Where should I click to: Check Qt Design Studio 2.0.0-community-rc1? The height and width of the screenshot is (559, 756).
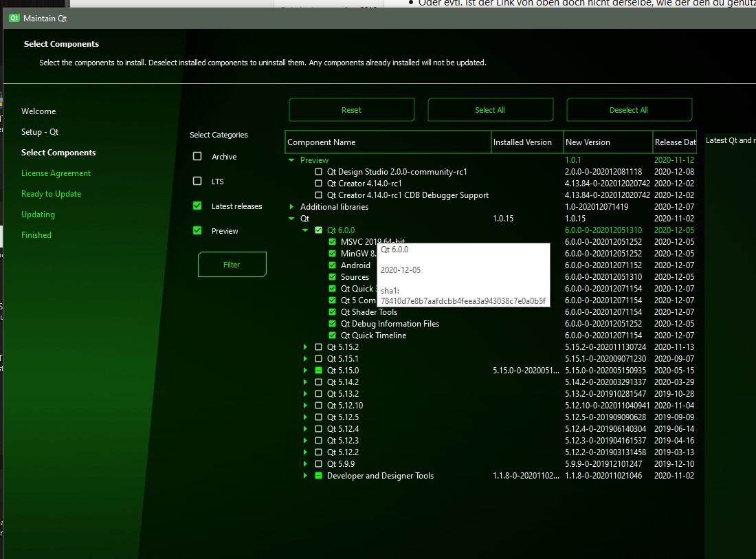(318, 172)
